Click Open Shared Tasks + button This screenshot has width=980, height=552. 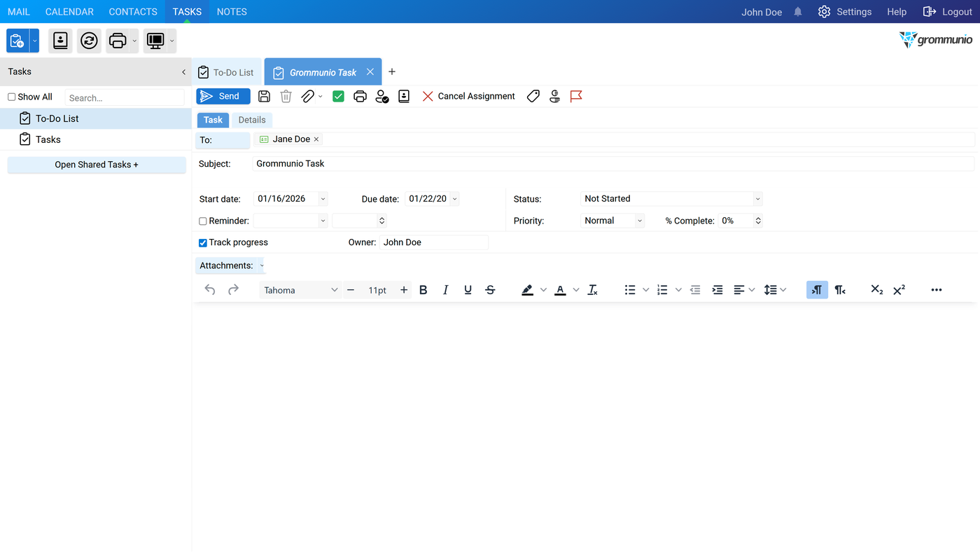coord(97,165)
